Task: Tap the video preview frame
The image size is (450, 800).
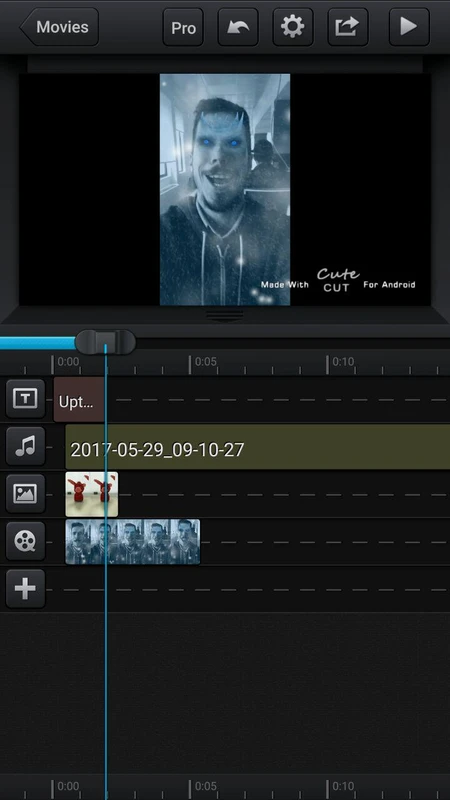Action: (x=225, y=190)
